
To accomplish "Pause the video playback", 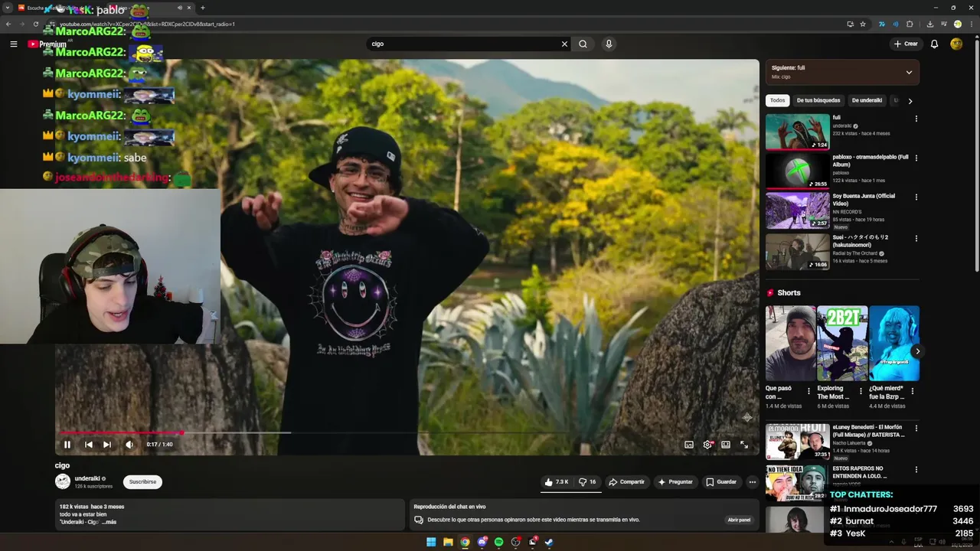I will pos(67,445).
